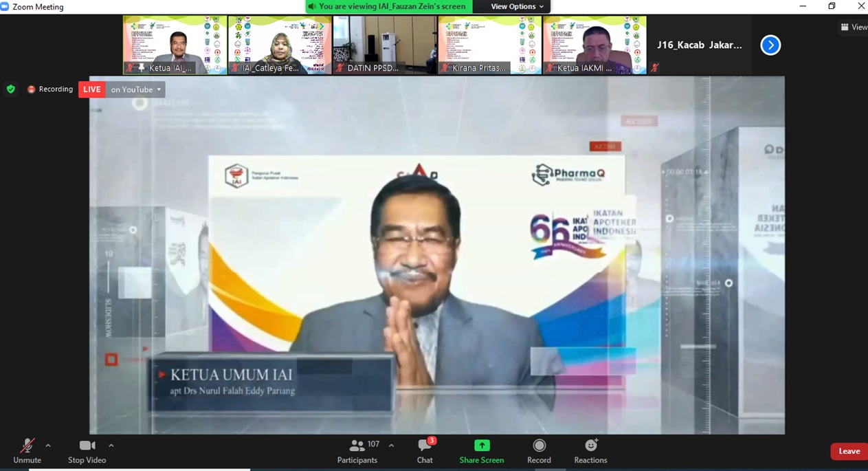Click the red Recording indicator
Screen dimensions: 868x471
[50, 89]
